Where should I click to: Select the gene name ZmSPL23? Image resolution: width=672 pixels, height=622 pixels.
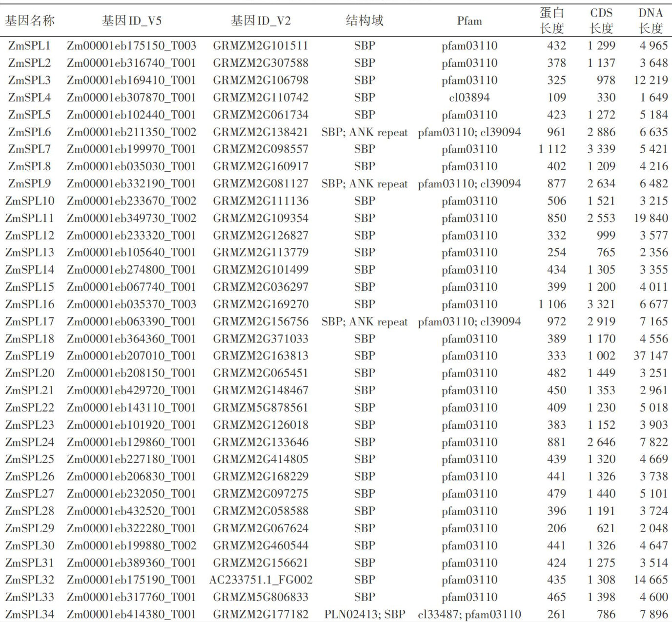coord(30,425)
